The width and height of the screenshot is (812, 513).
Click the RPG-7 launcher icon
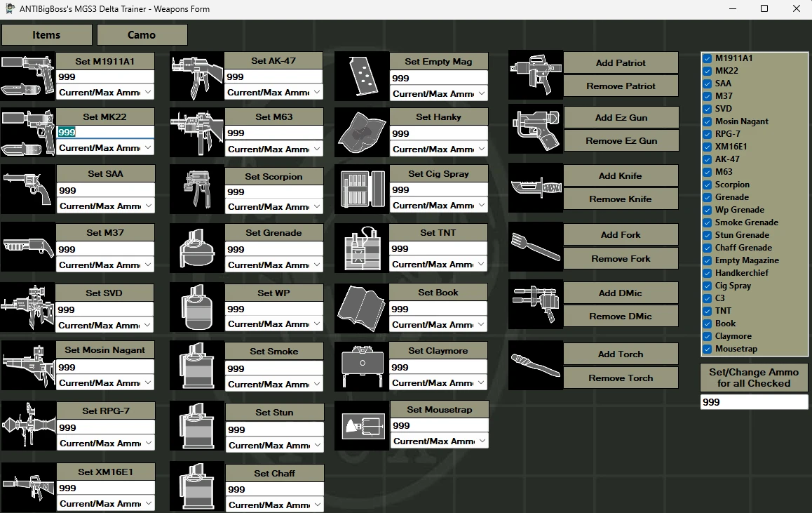pos(28,425)
